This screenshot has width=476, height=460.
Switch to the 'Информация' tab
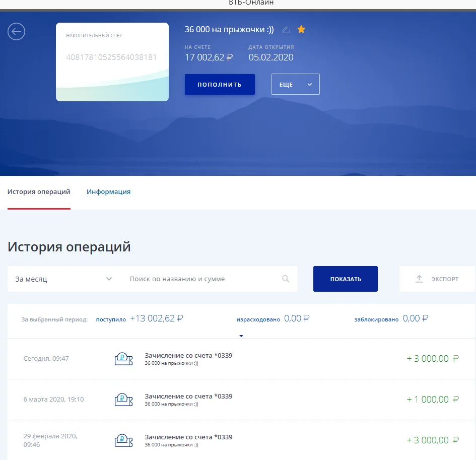[109, 191]
